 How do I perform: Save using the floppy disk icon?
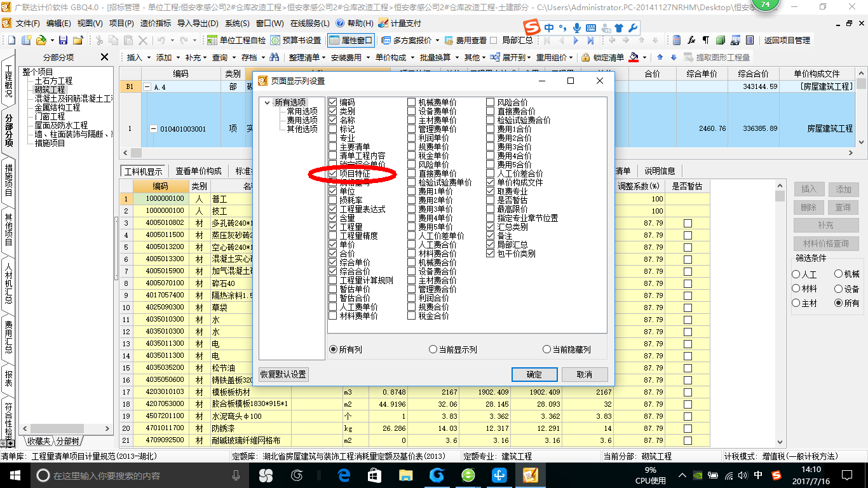click(64, 40)
